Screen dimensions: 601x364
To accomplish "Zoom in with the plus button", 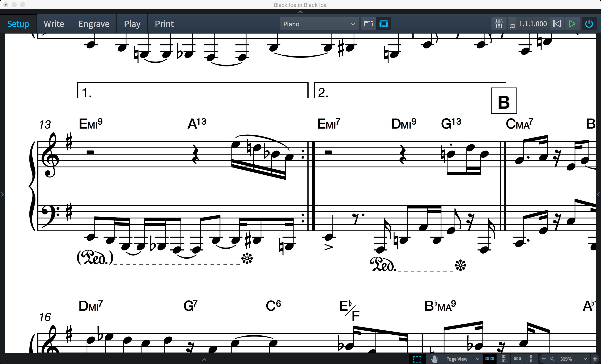I will pos(595,359).
